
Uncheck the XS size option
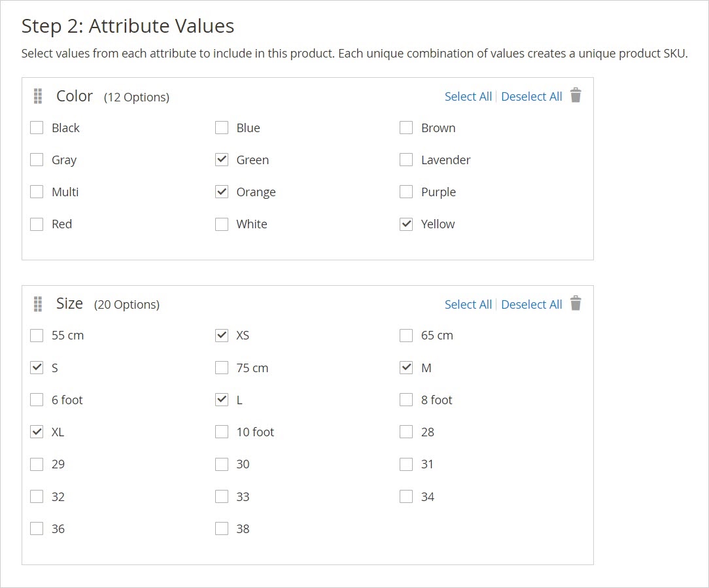tap(222, 336)
